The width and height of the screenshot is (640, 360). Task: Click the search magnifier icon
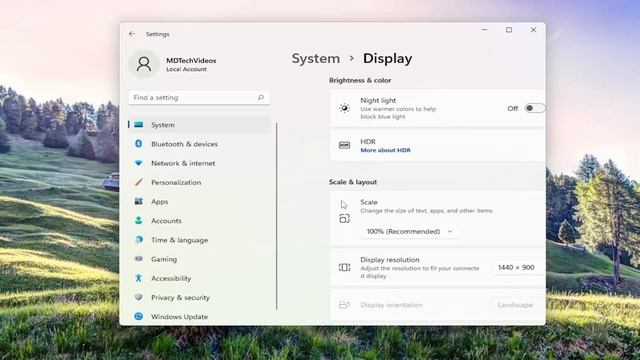[260, 98]
